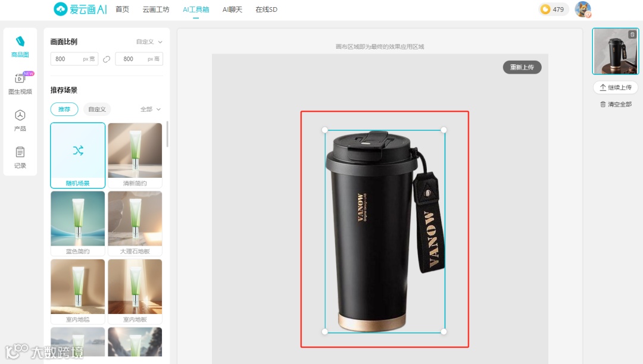This screenshot has width=643, height=364.
Task: Choose the 蓝色简约 scene thumbnail
Action: (x=78, y=224)
